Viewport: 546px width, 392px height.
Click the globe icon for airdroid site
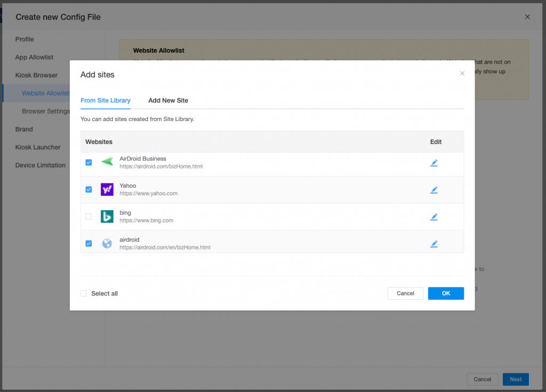coord(107,243)
